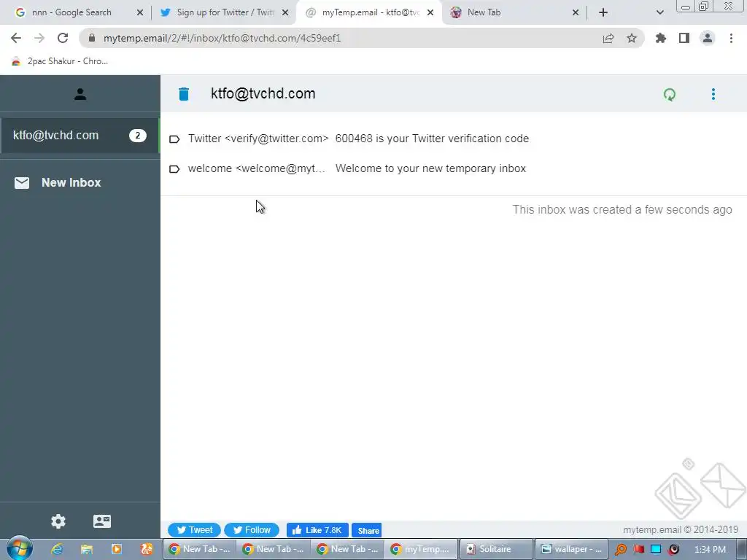The height and width of the screenshot is (560, 747).
Task: Create a New Inbox
Action: [x=71, y=183]
